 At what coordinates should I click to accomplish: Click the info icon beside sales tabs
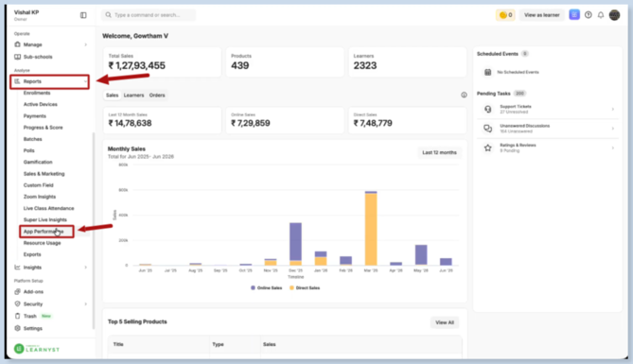(x=464, y=95)
